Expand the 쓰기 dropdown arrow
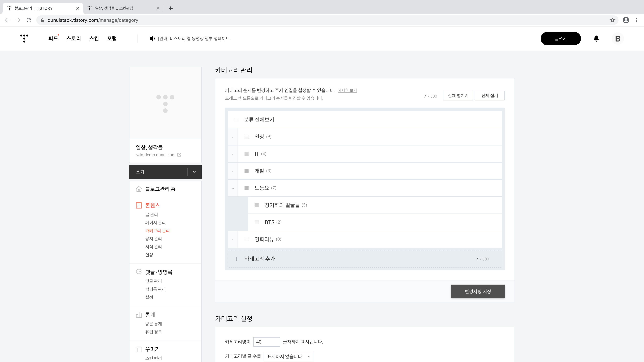Screen dimensions: 644x362 tap(194, 172)
